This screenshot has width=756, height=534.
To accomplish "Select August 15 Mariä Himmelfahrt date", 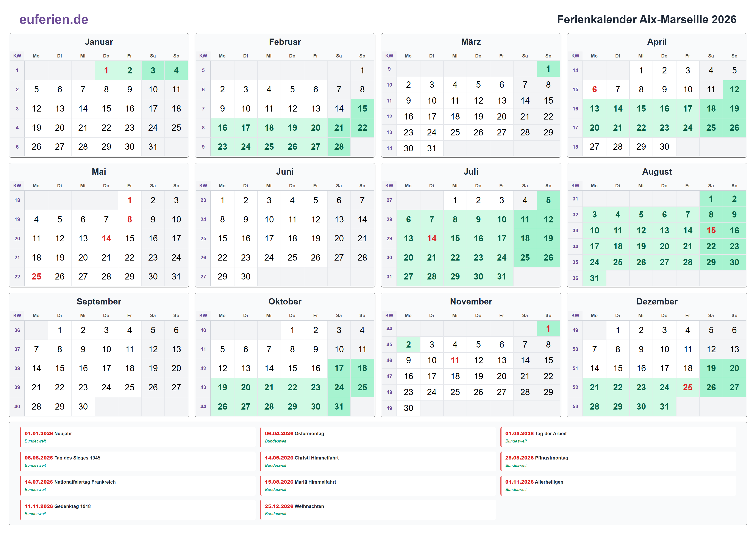I will (x=711, y=231).
